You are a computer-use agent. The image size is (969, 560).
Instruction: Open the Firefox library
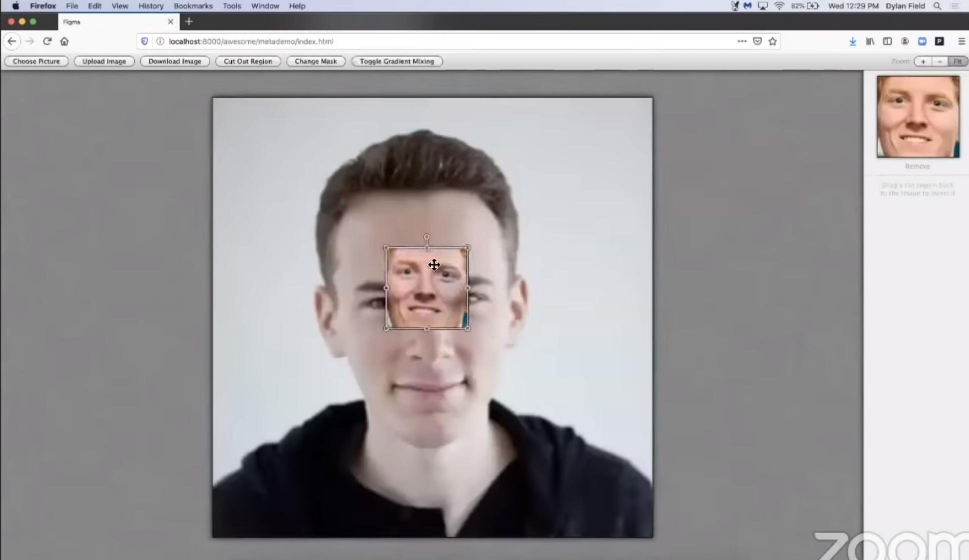[x=870, y=41]
